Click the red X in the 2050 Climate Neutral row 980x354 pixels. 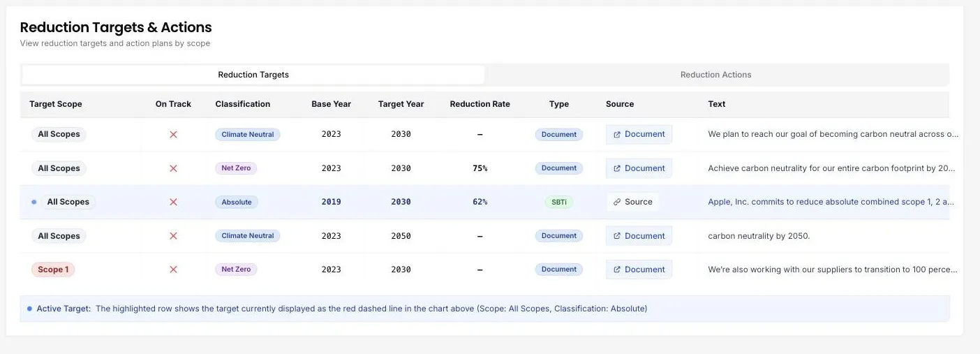(x=173, y=236)
